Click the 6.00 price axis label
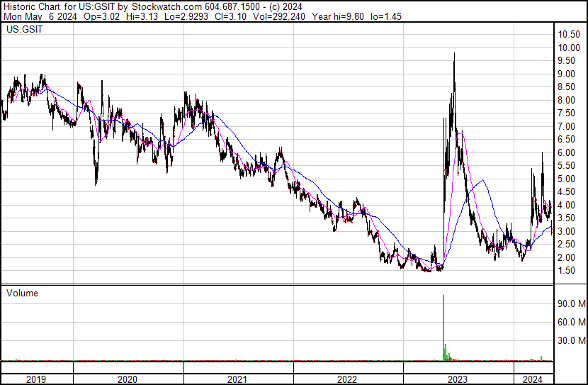 coord(566,152)
